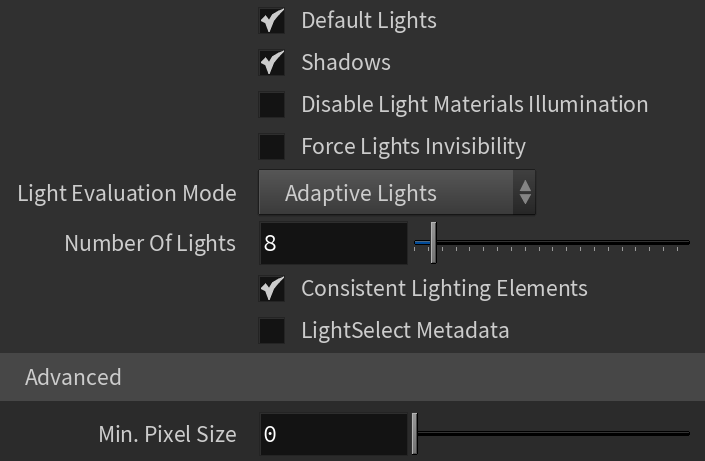Grab the Number Of Lights slider handle
The width and height of the screenshot is (705, 461).
433,243
